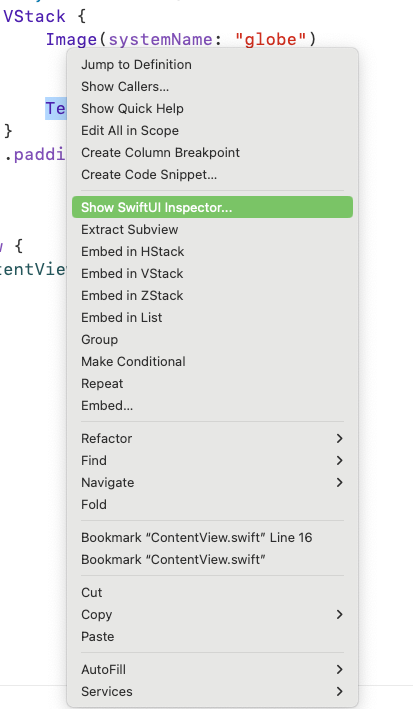413x709 pixels.
Task: Choose Jump to Definition
Action: (x=212, y=65)
